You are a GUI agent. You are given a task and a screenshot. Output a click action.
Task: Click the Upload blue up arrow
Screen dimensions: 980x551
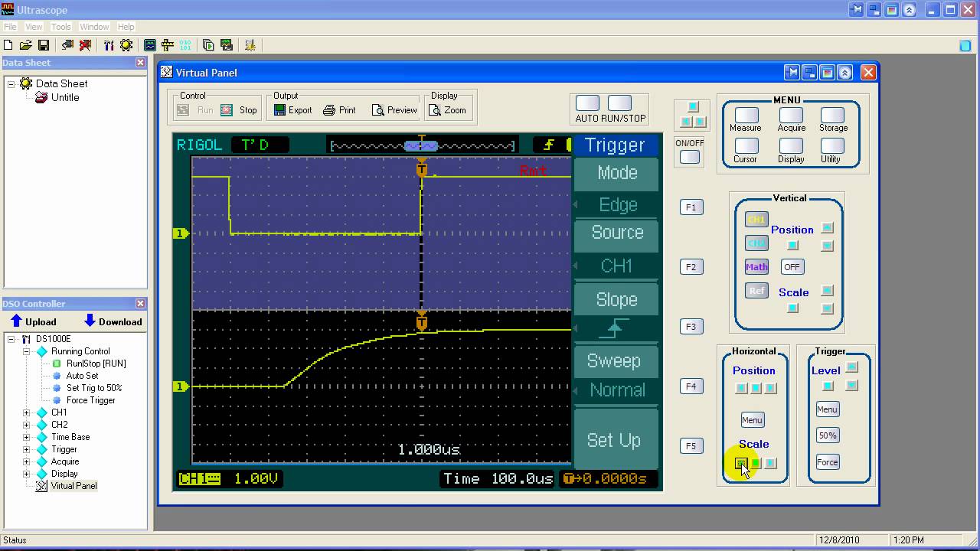(x=17, y=321)
